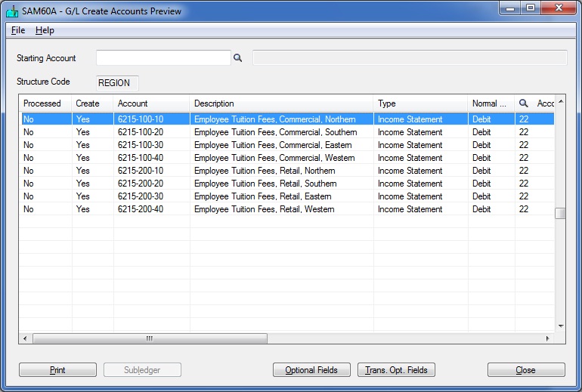Open the Starting Account finder magnifier

coord(237,58)
